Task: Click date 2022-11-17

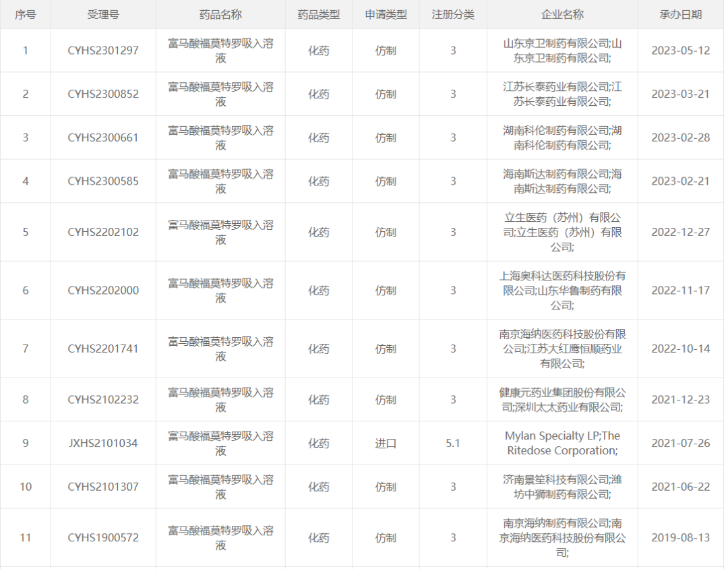Action: (681, 291)
